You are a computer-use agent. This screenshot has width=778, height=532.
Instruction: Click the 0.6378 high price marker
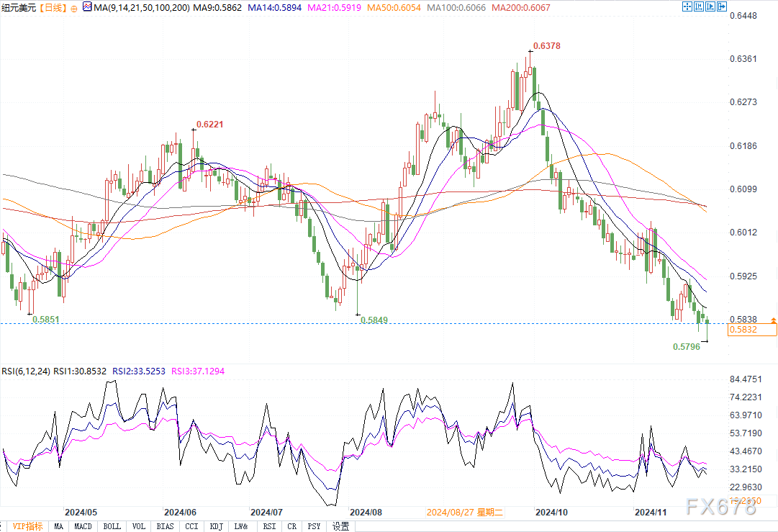click(x=546, y=45)
